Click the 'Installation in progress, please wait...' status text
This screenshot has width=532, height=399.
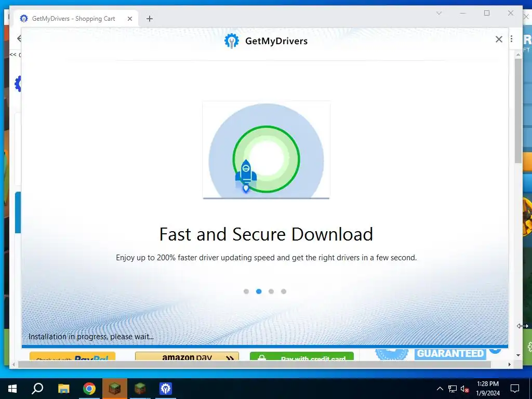pyautogui.click(x=91, y=337)
